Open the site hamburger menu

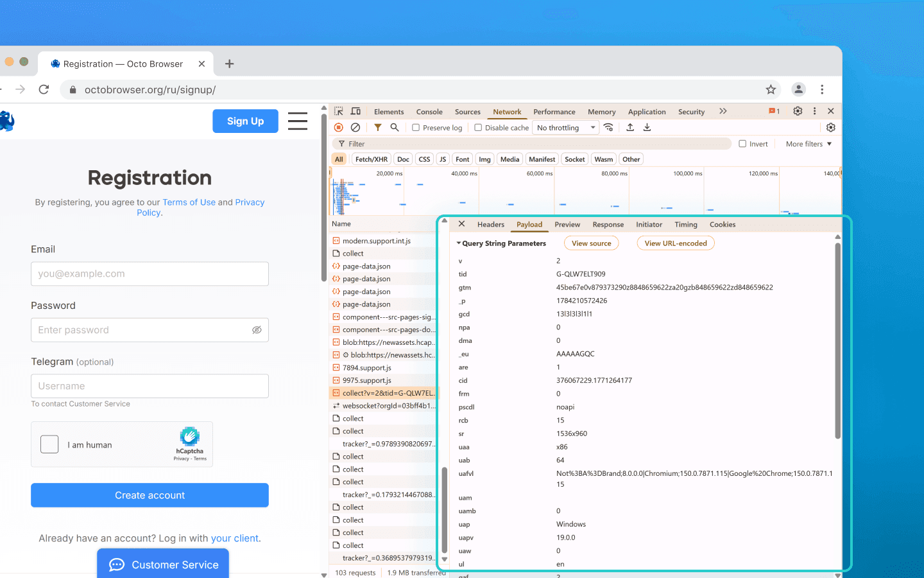coord(297,121)
